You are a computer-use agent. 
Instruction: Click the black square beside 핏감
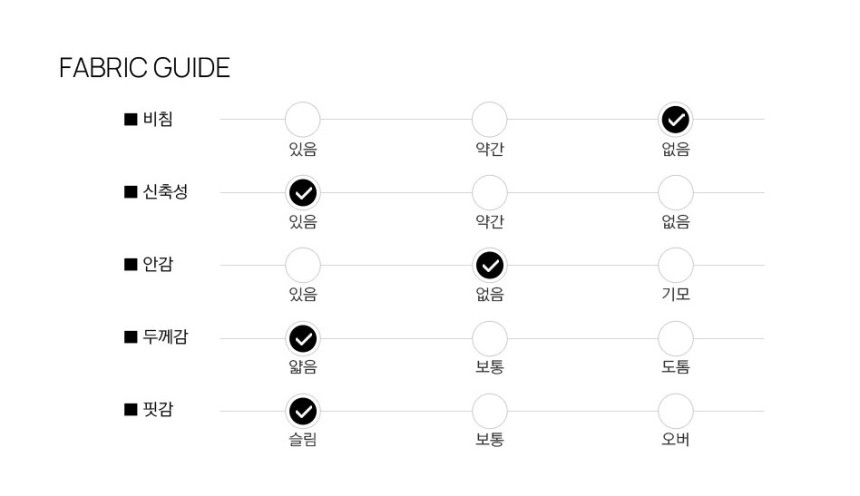tap(131, 409)
